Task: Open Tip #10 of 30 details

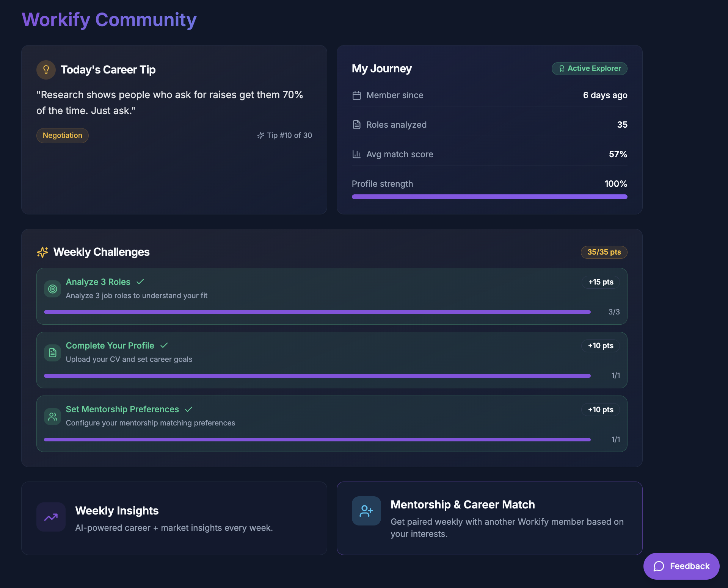Action: (x=285, y=135)
